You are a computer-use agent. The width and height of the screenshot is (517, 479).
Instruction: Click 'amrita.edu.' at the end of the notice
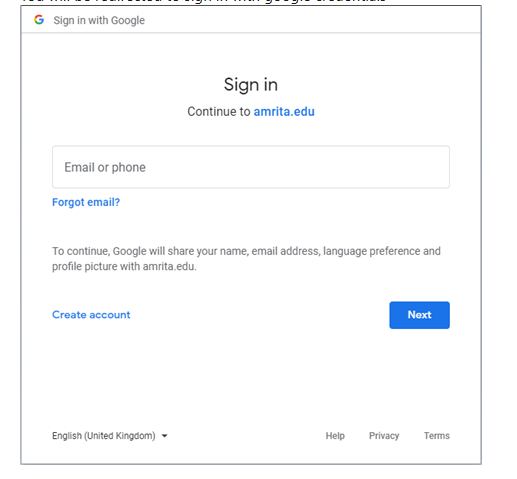[169, 267]
